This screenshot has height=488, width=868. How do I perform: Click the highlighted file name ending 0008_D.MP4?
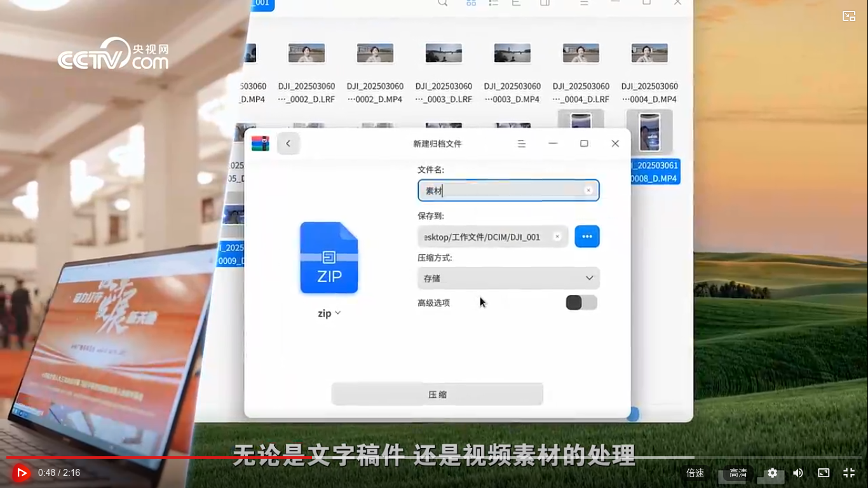(655, 172)
